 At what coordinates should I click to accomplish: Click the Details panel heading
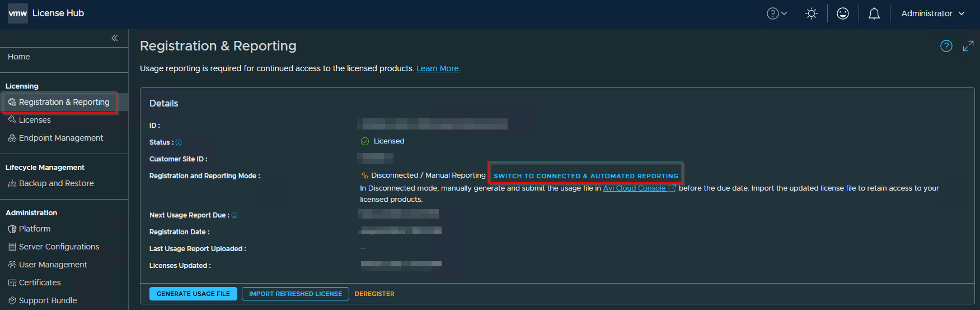click(x=164, y=103)
